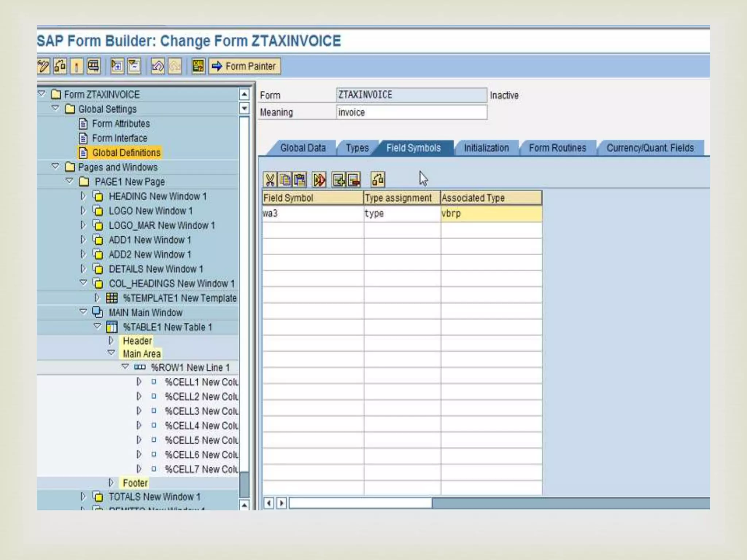Click the Meaning input field

pyautogui.click(x=411, y=112)
